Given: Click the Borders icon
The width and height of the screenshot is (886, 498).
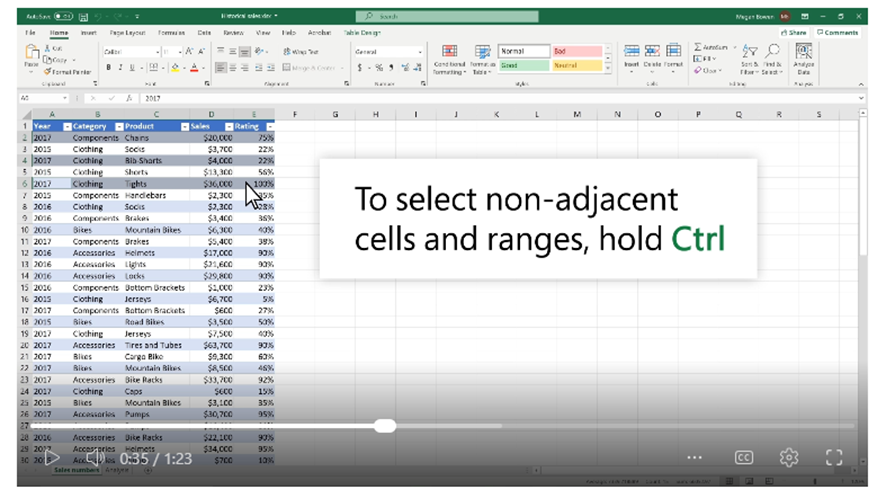Looking at the screenshot, I should click(x=153, y=68).
